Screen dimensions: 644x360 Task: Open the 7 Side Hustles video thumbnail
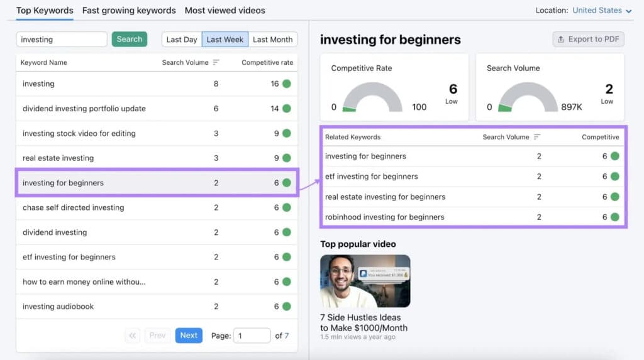tap(365, 281)
